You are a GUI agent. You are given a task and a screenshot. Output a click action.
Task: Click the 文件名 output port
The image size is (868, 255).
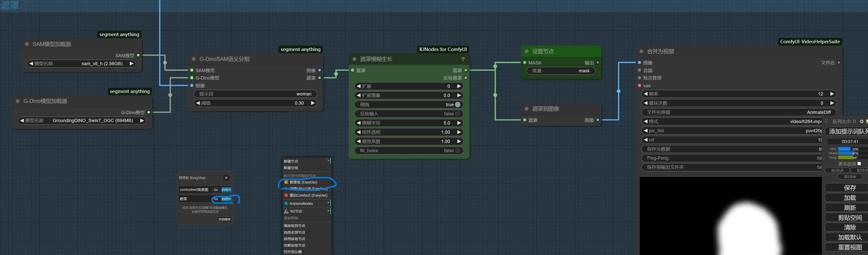(839, 63)
